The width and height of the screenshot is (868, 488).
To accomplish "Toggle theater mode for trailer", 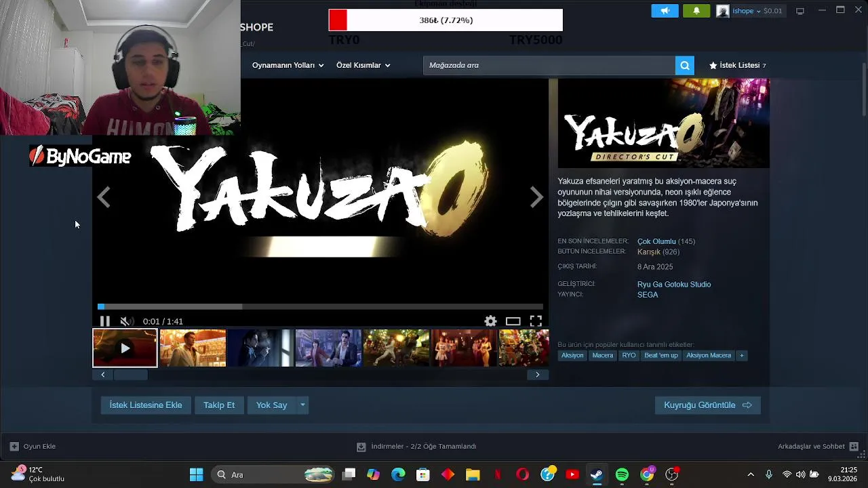I will coord(513,321).
